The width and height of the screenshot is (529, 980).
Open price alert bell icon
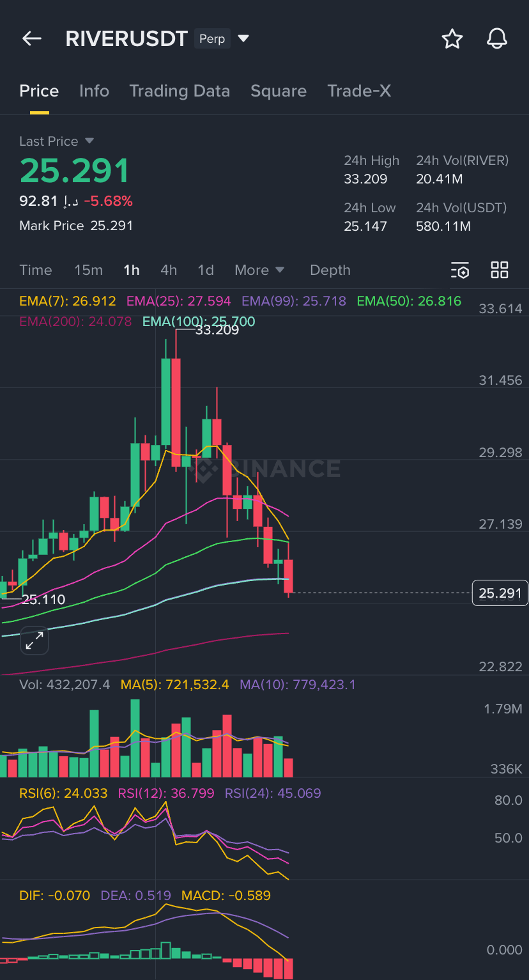pyautogui.click(x=497, y=39)
